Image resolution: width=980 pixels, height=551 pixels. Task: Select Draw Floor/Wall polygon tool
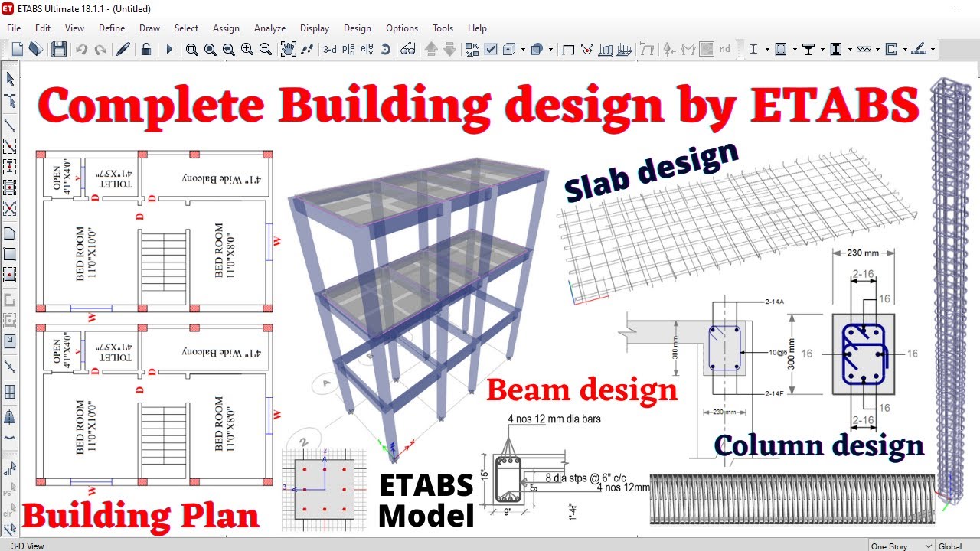10,233
